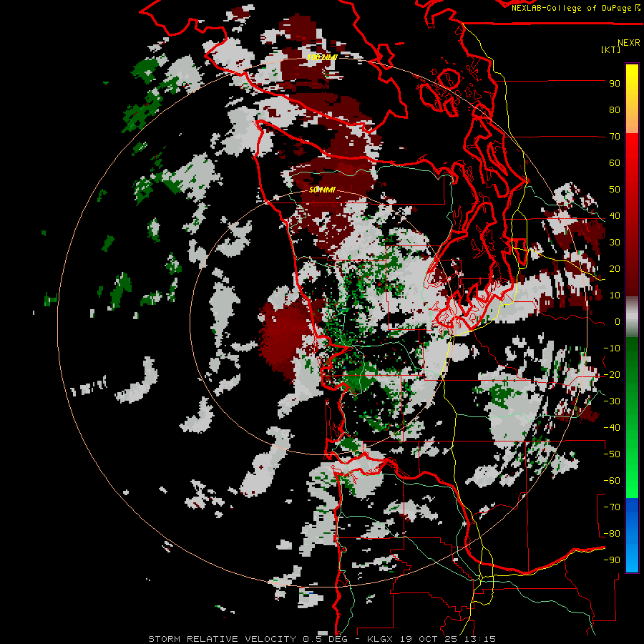
Task: Click the [KT] units label
Action: click(x=610, y=49)
